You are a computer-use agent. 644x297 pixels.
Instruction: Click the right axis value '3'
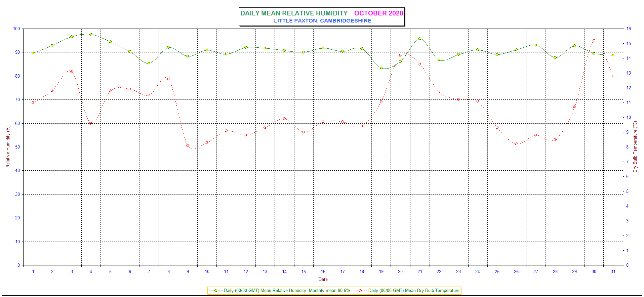pyautogui.click(x=627, y=221)
